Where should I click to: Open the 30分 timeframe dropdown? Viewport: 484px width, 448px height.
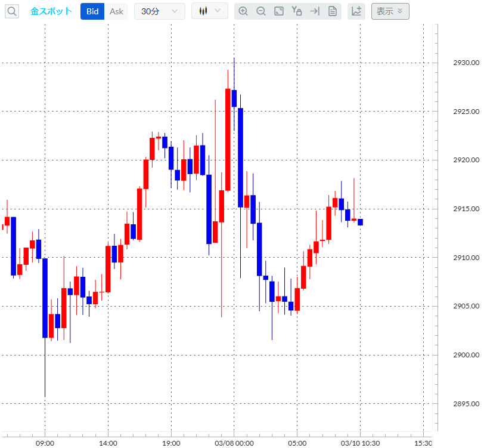[160, 11]
